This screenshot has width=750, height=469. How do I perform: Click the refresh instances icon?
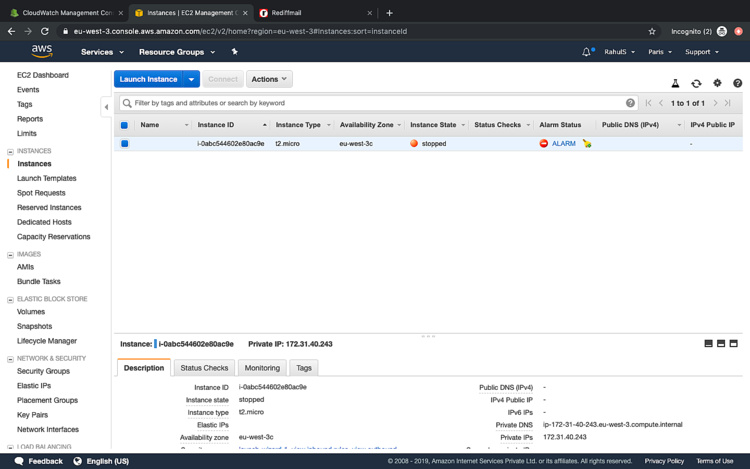pyautogui.click(x=696, y=84)
